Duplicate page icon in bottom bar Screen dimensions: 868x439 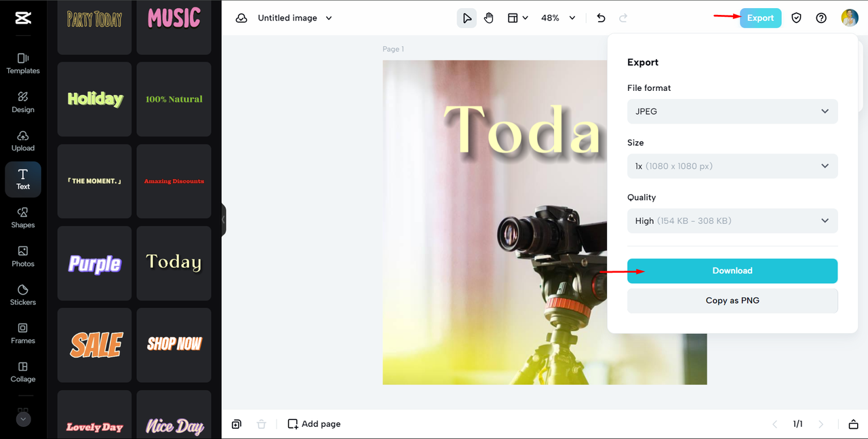[x=236, y=424]
